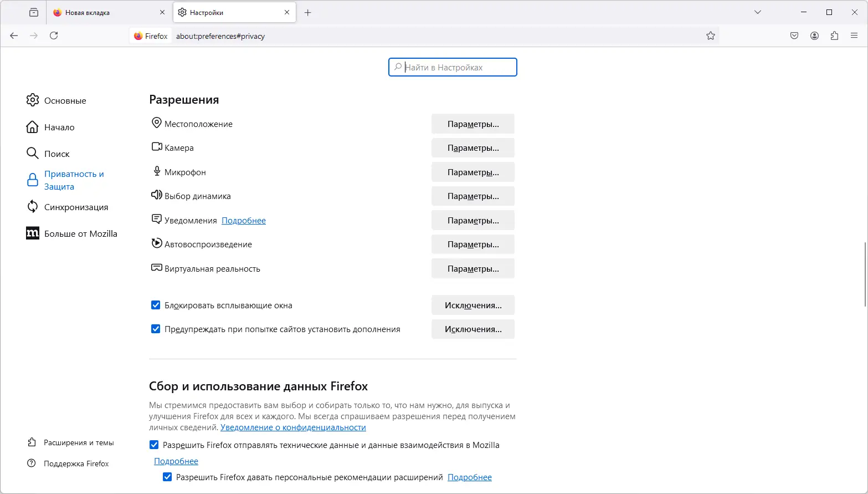Uncheck Блокировать всплывающие окна checkbox
Screen dimensions: 868x494
[x=156, y=305]
